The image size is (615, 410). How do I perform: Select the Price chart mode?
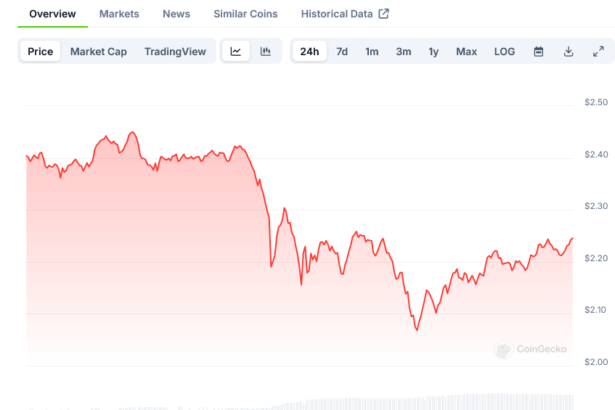pyautogui.click(x=40, y=52)
